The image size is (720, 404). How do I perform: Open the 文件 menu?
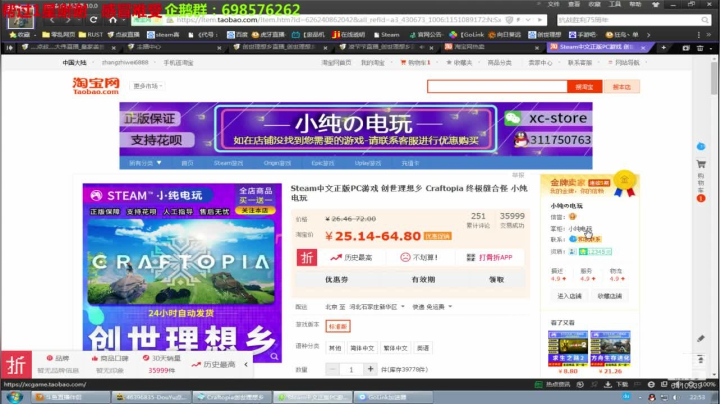tap(553, 4)
